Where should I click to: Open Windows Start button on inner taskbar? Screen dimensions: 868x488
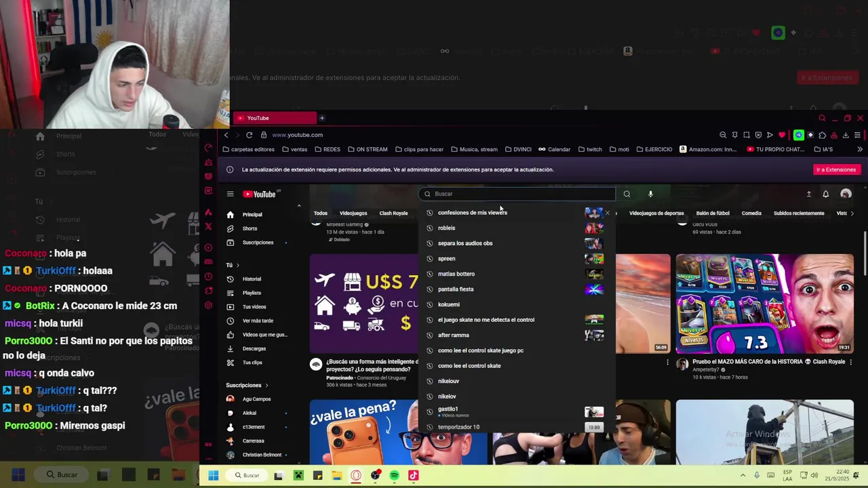(x=213, y=476)
